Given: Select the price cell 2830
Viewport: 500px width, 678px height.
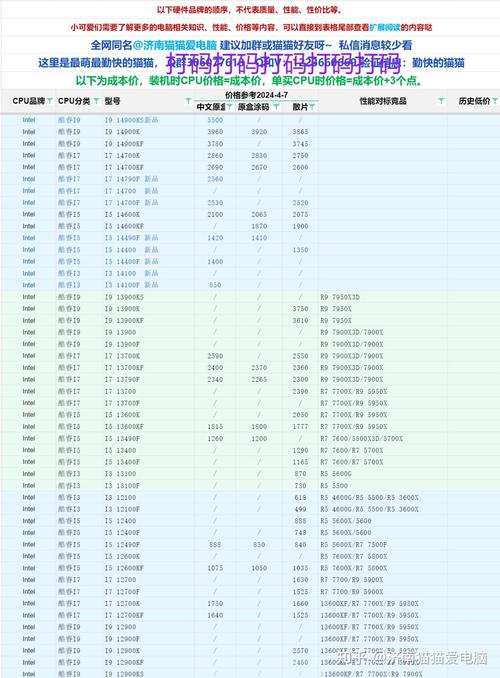Looking at the screenshot, I should [x=259, y=156].
